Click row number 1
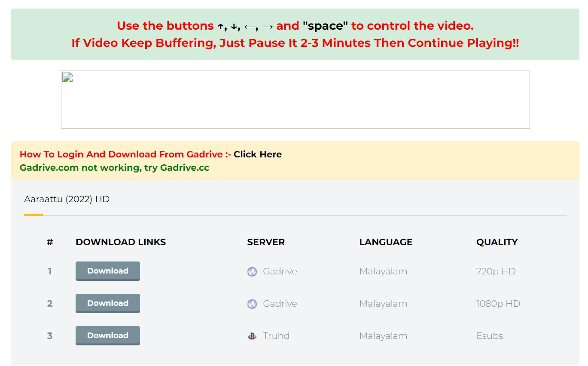 coord(50,271)
